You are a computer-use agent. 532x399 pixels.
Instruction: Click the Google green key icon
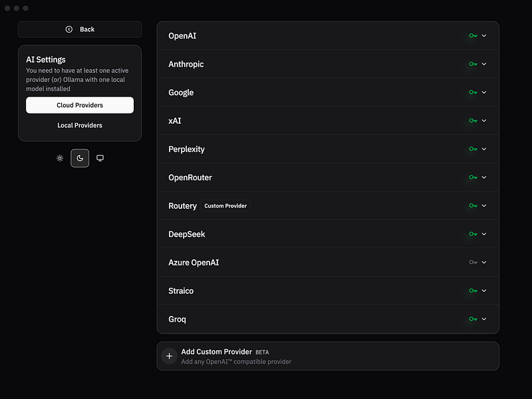473,92
